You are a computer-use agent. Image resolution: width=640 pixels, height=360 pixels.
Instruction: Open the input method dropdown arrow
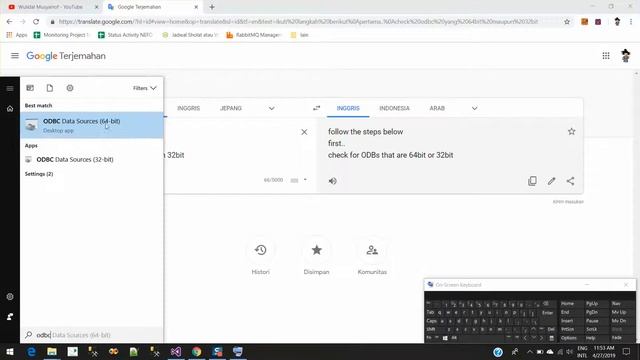[305, 180]
